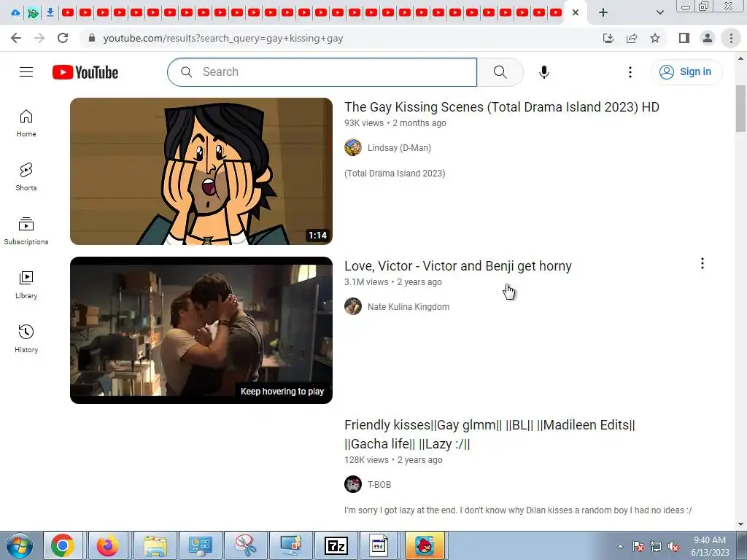The image size is (747, 560).
Task: Reload the page
Action: pyautogui.click(x=63, y=38)
